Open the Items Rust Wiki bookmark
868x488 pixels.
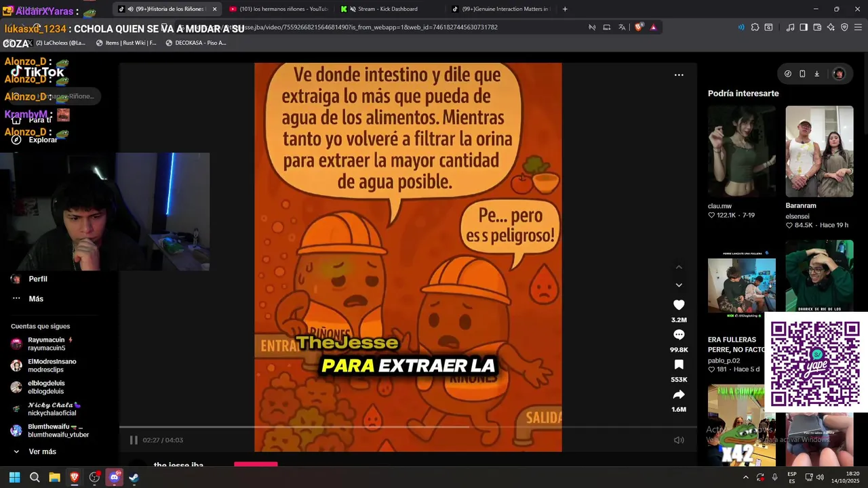(126, 43)
